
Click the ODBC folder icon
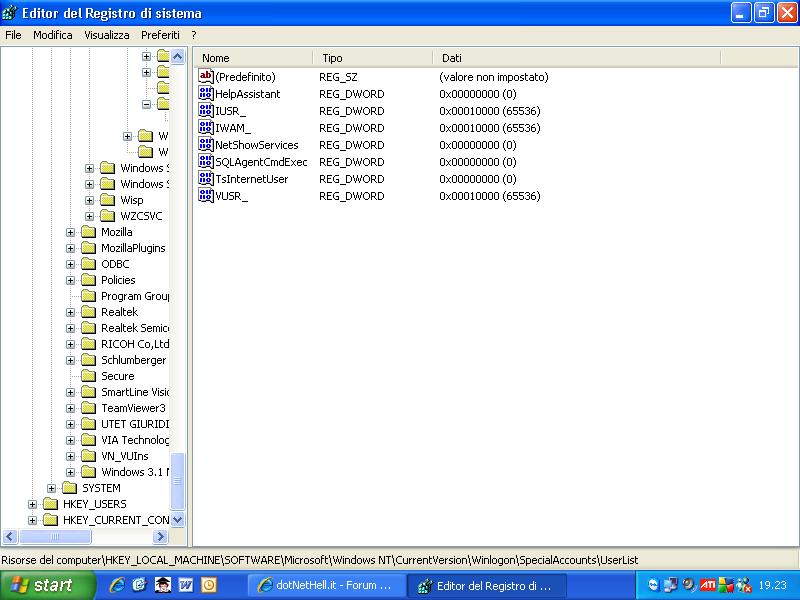[89, 264]
